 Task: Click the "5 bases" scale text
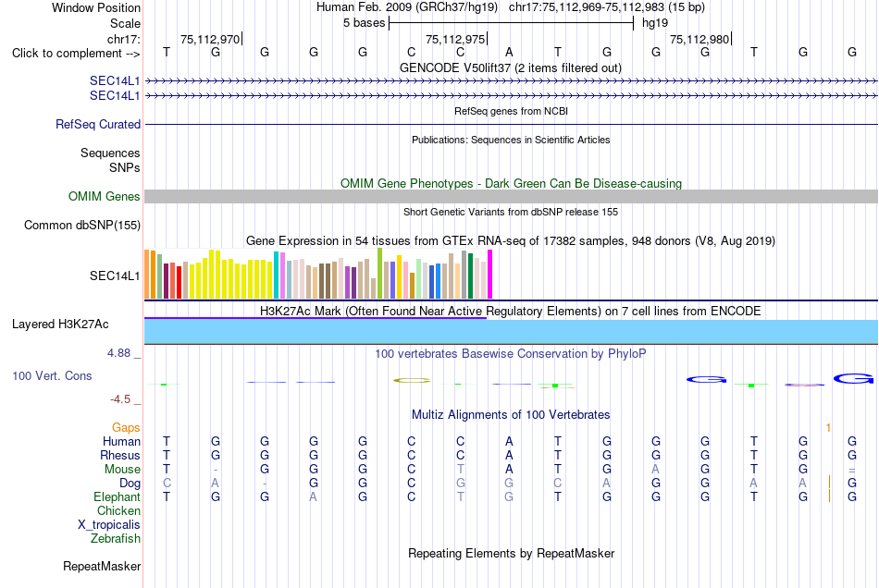[x=364, y=23]
